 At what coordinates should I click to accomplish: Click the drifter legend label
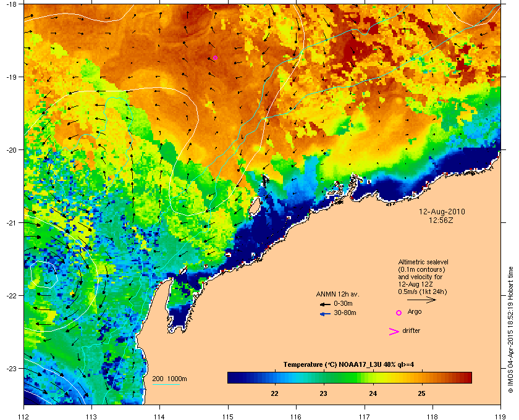(x=411, y=330)
